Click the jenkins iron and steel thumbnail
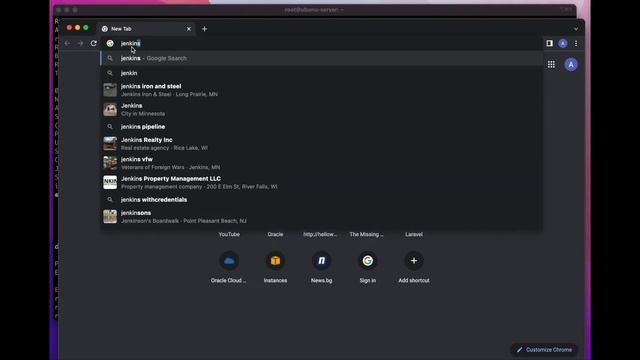 [110, 90]
